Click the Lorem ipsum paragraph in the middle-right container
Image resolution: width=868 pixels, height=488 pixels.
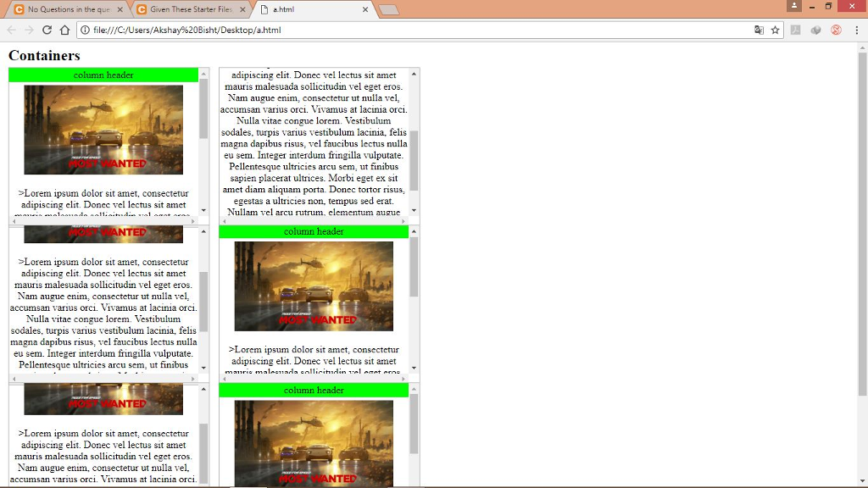click(x=314, y=361)
